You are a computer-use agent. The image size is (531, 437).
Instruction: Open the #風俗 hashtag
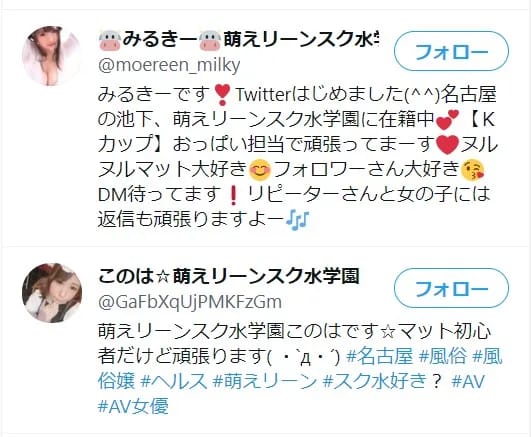[443, 356]
